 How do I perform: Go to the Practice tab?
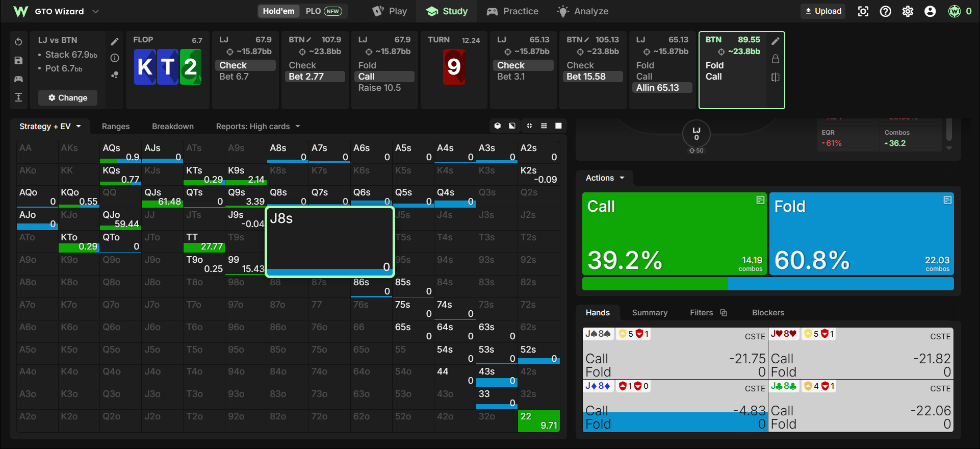tap(512, 11)
